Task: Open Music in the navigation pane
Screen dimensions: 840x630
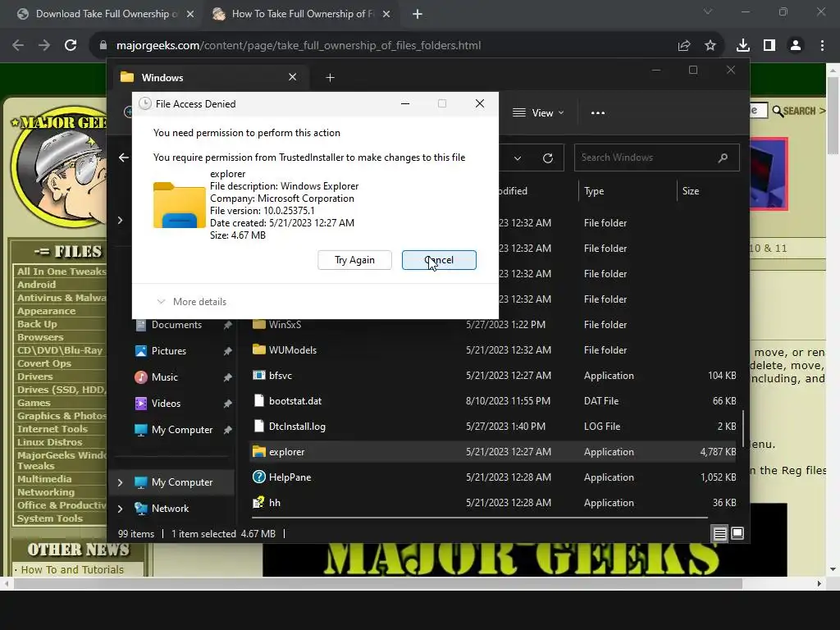Action: (x=164, y=377)
